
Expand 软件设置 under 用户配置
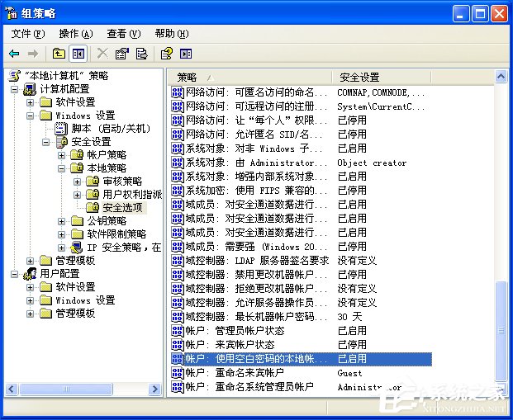point(31,287)
